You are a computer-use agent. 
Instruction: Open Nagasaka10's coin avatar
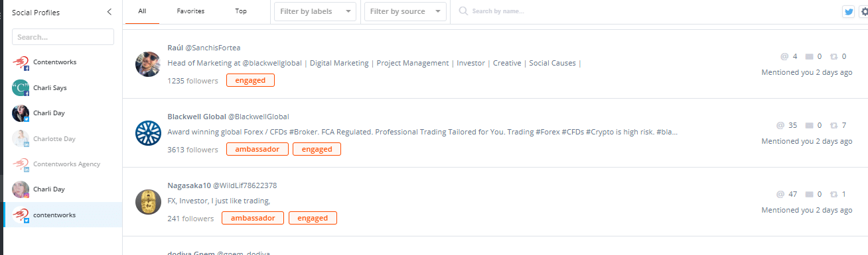[148, 201]
